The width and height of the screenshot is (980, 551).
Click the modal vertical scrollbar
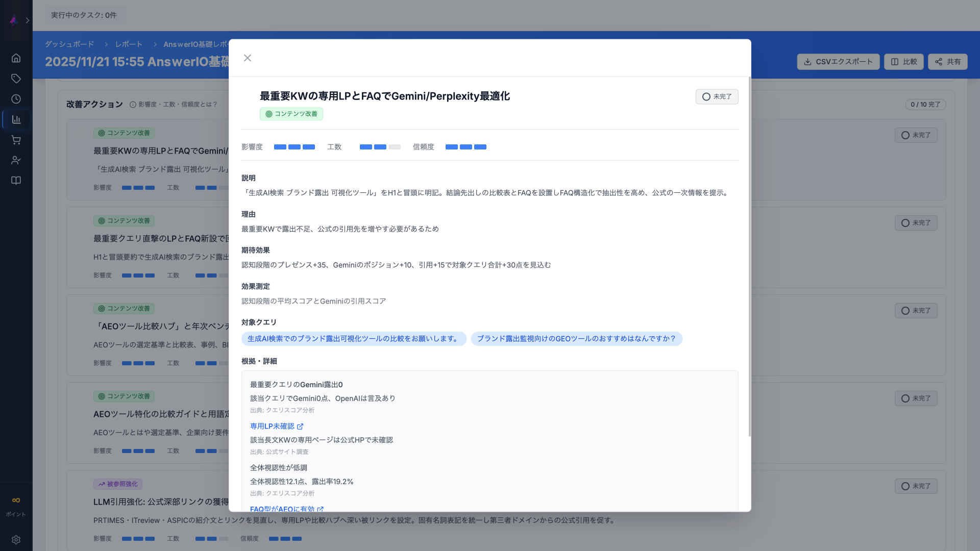(749, 255)
